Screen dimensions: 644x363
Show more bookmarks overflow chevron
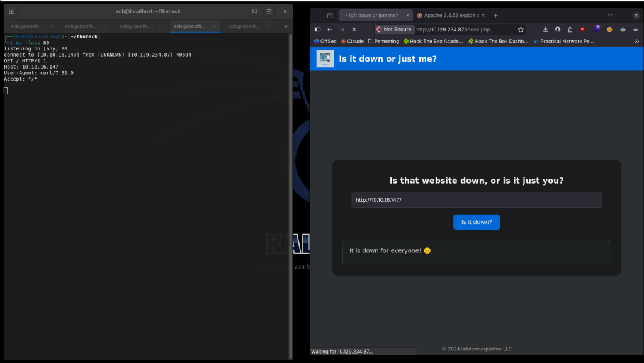pyautogui.click(x=636, y=41)
